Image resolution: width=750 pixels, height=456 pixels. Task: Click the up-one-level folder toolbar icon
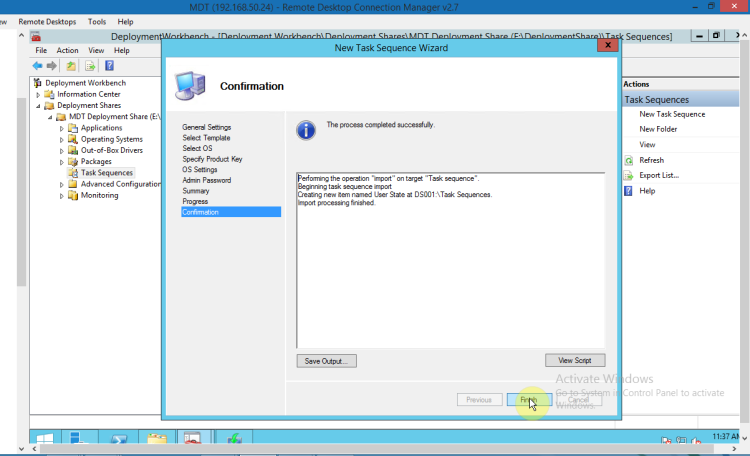coord(73,66)
